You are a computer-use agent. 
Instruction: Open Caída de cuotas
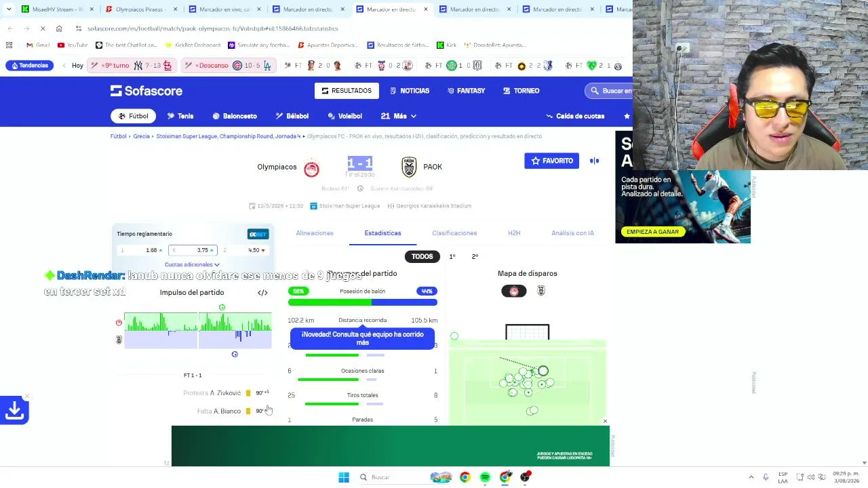point(575,117)
